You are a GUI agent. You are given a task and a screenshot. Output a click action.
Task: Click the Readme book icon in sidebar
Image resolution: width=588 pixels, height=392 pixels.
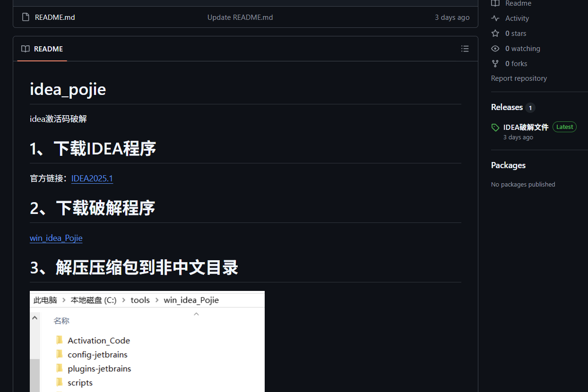click(495, 3)
